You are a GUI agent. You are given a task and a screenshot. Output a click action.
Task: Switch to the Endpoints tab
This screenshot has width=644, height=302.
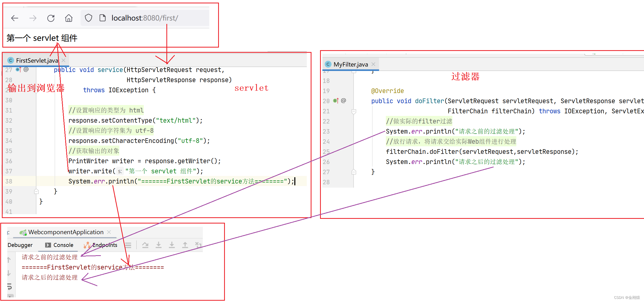[101, 245]
